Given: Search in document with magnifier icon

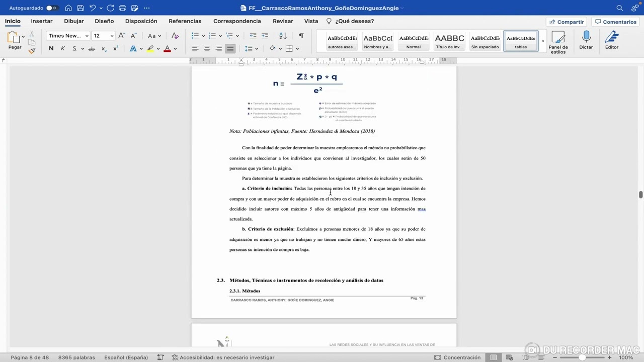Looking at the screenshot, I should (x=620, y=8).
